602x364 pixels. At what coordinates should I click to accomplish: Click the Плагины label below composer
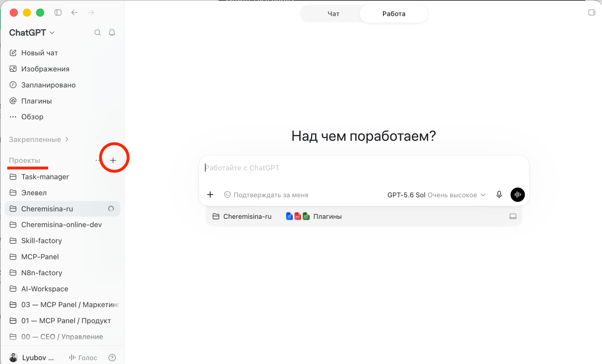[327, 216]
